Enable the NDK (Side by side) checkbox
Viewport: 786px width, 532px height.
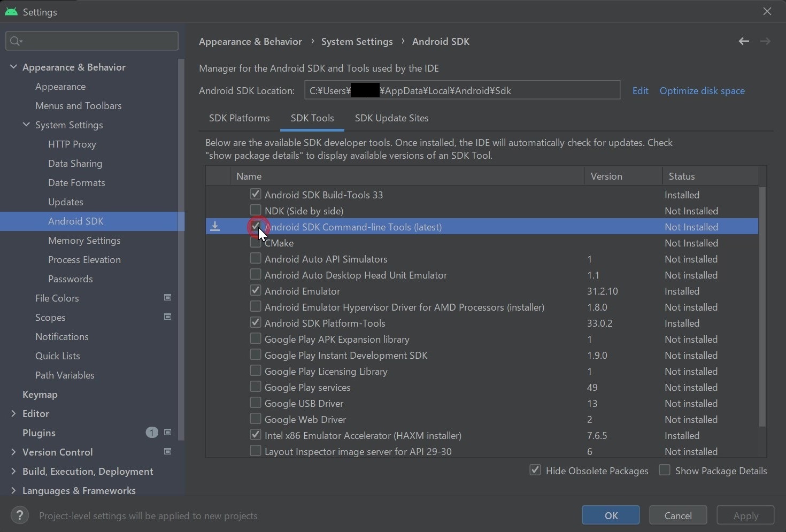(x=256, y=210)
